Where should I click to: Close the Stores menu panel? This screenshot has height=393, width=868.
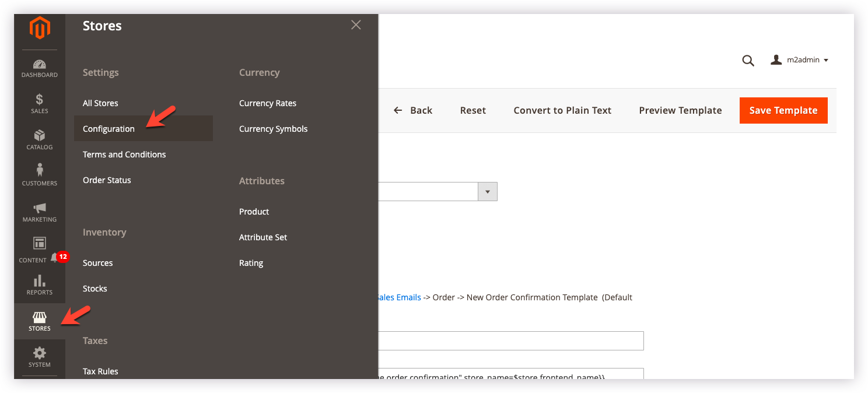coord(356,25)
